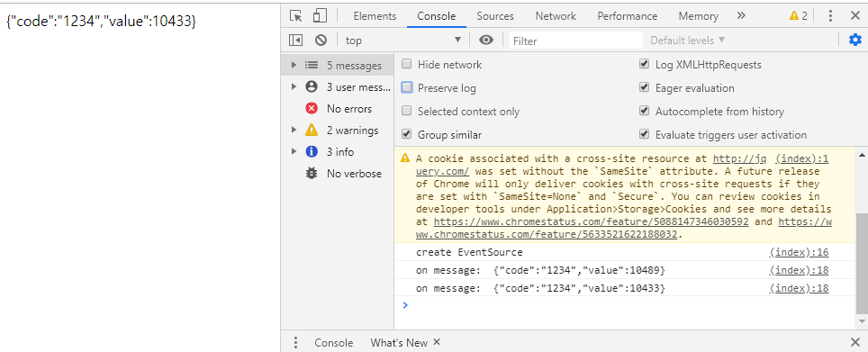This screenshot has height=352, width=868.
Task: Open the top context dropdown
Action: [x=403, y=40]
